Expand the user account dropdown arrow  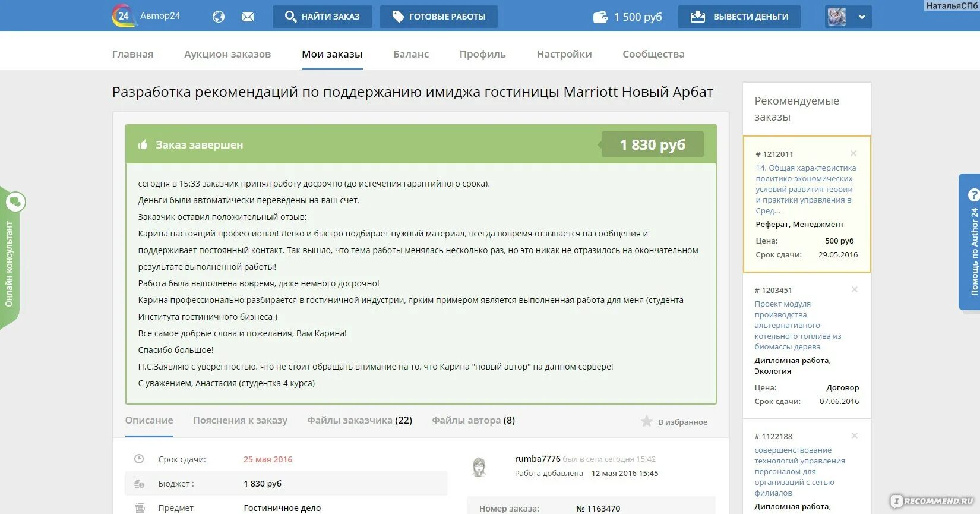click(862, 17)
